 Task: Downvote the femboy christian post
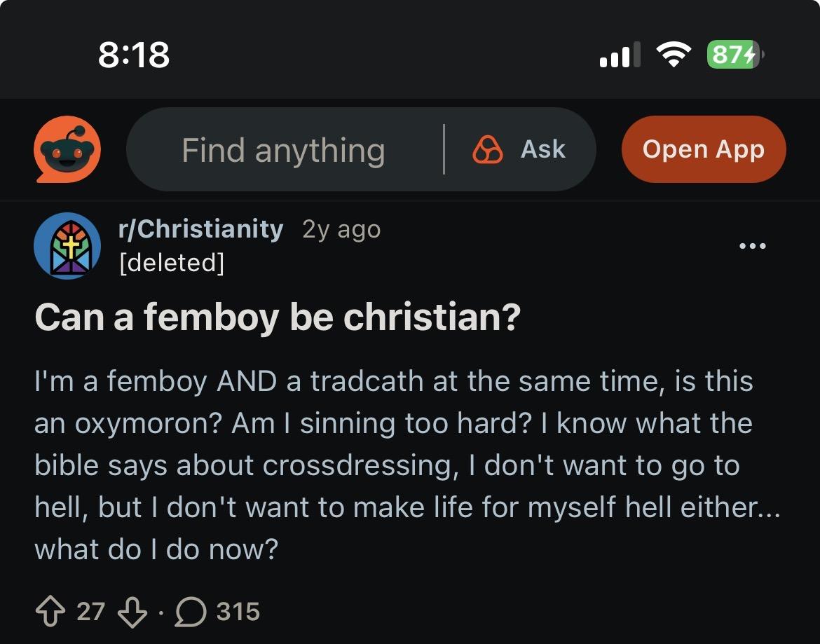pyautogui.click(x=132, y=612)
